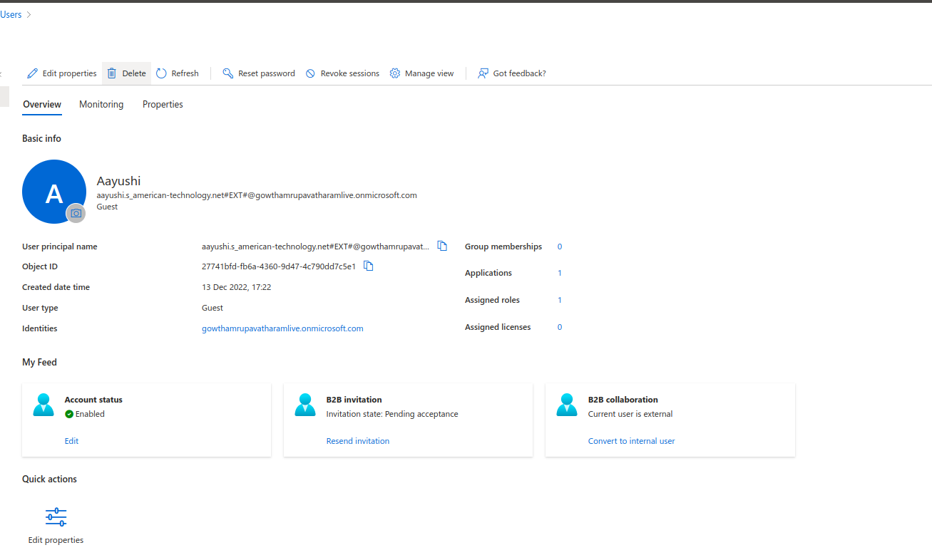Click the Edit properties sliders quick action icon
The width and height of the screenshot is (932, 560).
56,517
